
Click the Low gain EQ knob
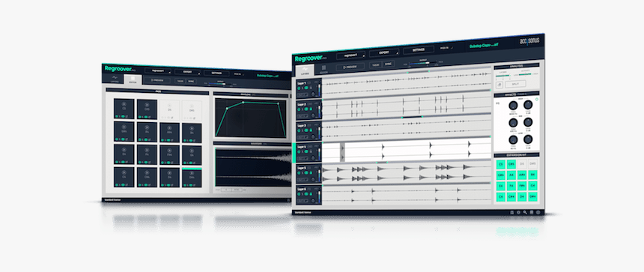click(528, 139)
